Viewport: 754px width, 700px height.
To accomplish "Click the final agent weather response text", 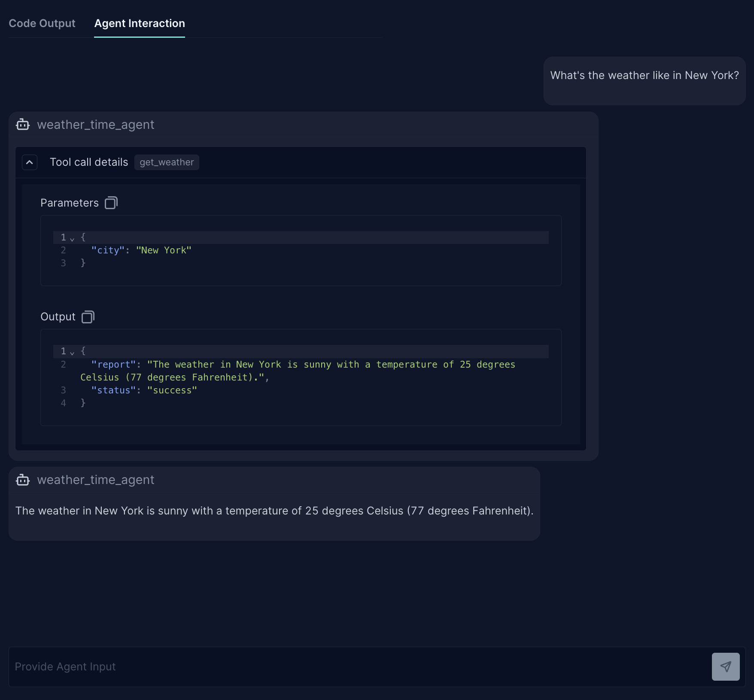I will (x=274, y=511).
